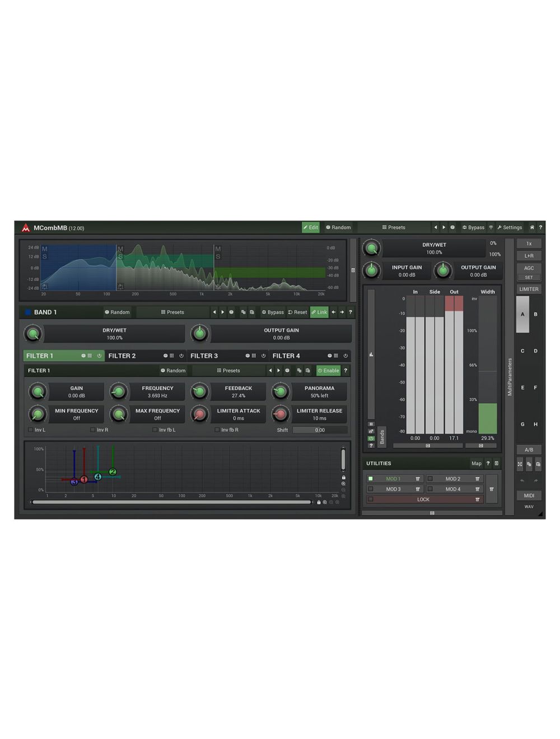Click the Filter 2 power icon
The width and height of the screenshot is (560, 739).
tap(181, 356)
